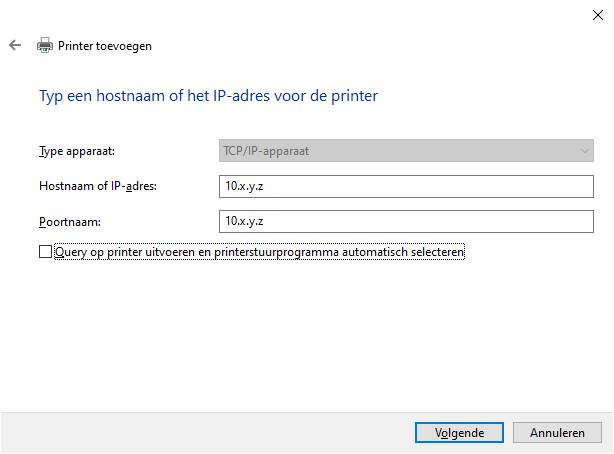
Task: Click the chevron of Type apparaat dropdown
Action: coord(584,151)
